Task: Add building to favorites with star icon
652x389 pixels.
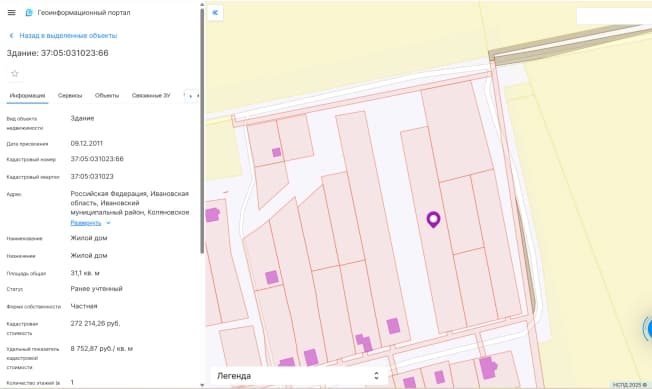Action: (15, 74)
